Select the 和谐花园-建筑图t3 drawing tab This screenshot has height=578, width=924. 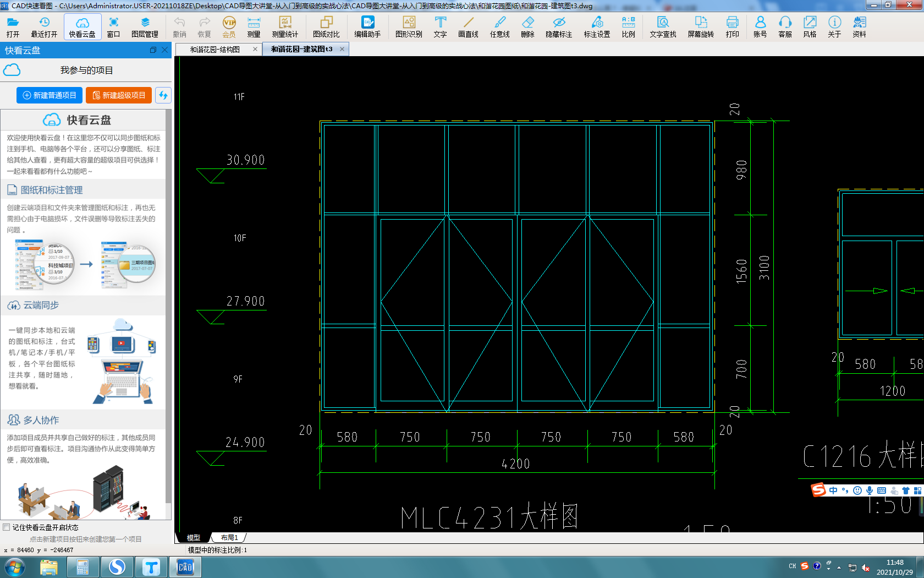pyautogui.click(x=302, y=50)
